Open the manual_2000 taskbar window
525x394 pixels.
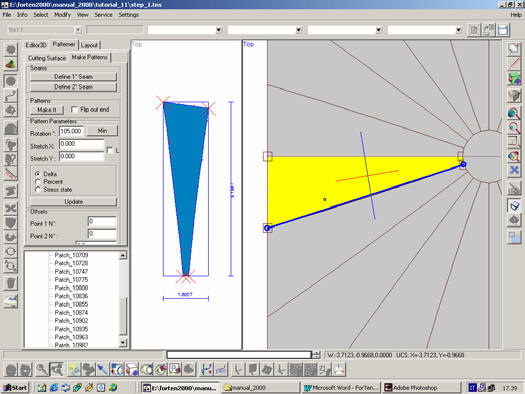[260, 388]
